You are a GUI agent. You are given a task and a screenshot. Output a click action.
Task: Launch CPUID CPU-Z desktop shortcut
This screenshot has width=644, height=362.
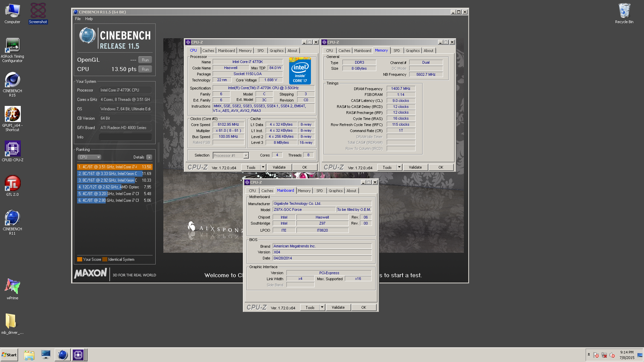(x=12, y=152)
